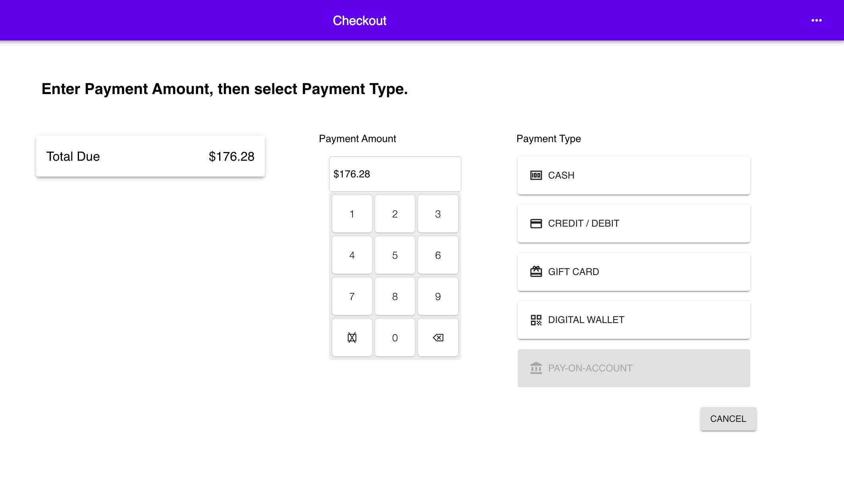Tap keypad digit 0
Image resolution: width=844 pixels, height=504 pixels.
point(395,338)
